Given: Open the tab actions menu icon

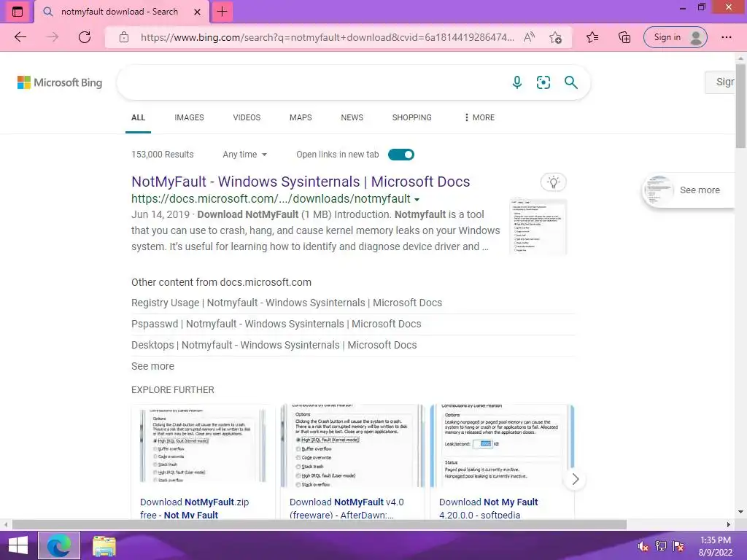Looking at the screenshot, I should point(18,12).
